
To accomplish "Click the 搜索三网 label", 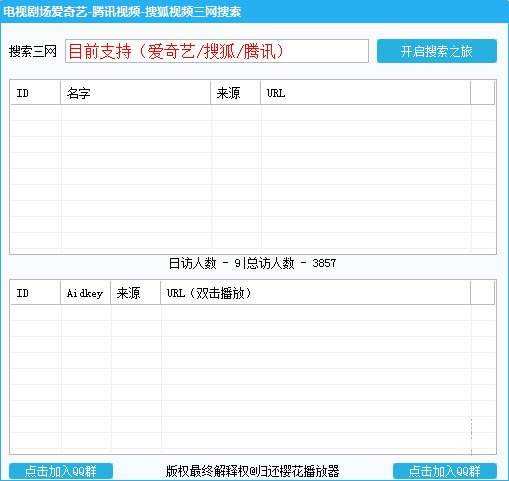I will pos(33,51).
